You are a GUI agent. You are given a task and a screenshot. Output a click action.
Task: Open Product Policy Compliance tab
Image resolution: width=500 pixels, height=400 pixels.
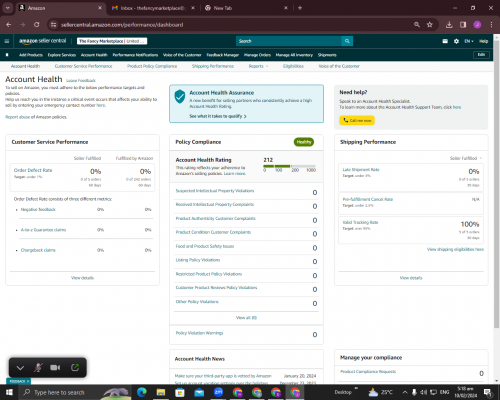(x=152, y=66)
